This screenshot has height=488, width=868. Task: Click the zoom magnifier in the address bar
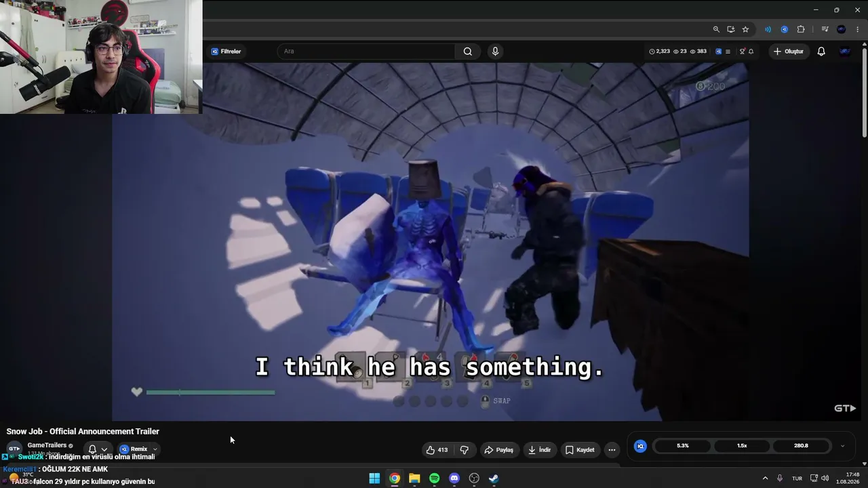[716, 29]
